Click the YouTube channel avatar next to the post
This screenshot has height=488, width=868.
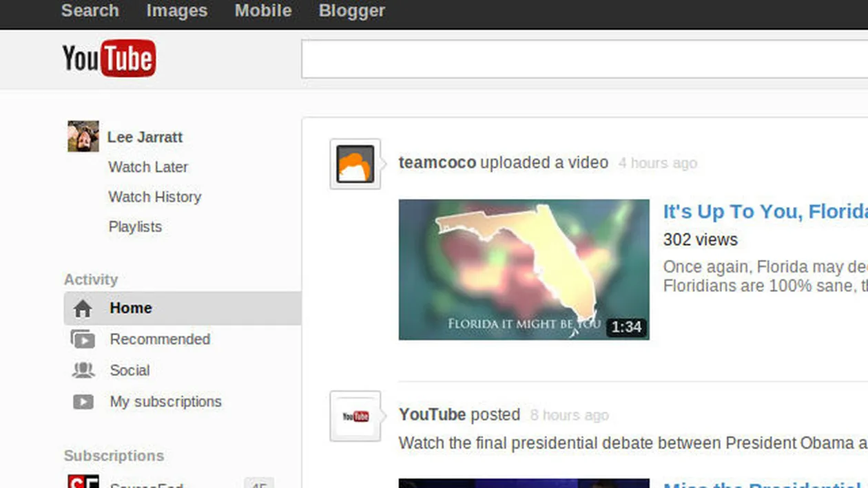click(355, 416)
